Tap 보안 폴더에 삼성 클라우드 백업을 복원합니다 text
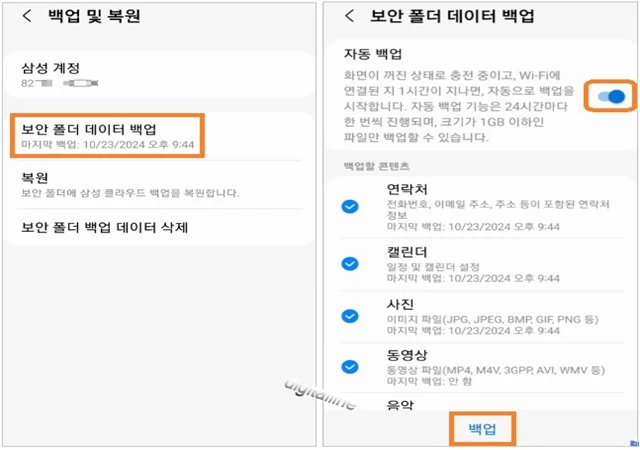640x450 pixels. 130,193
